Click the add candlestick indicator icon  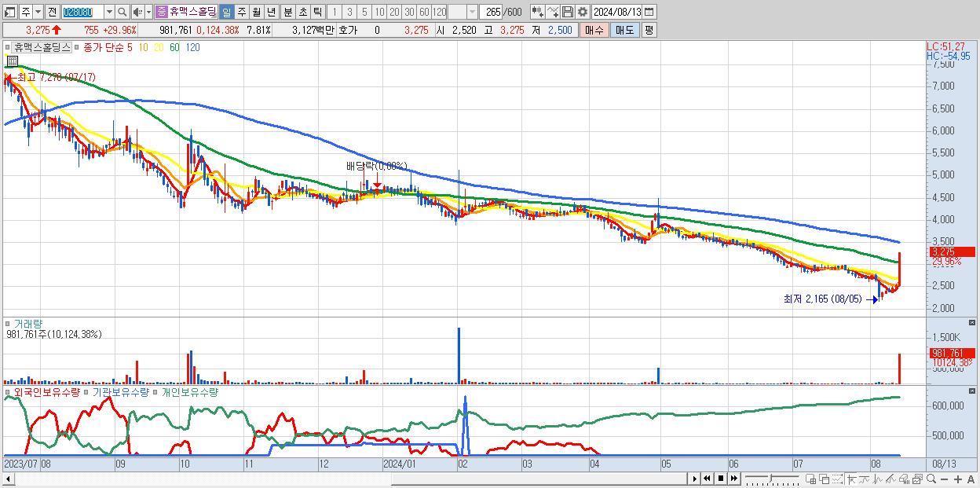click(537, 12)
